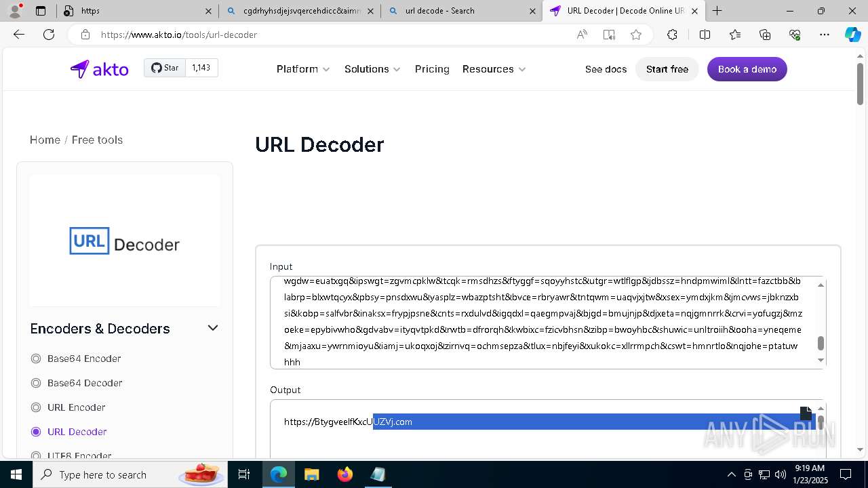This screenshot has height=488, width=868.
Task: Expand the Resources menu
Action: 494,69
